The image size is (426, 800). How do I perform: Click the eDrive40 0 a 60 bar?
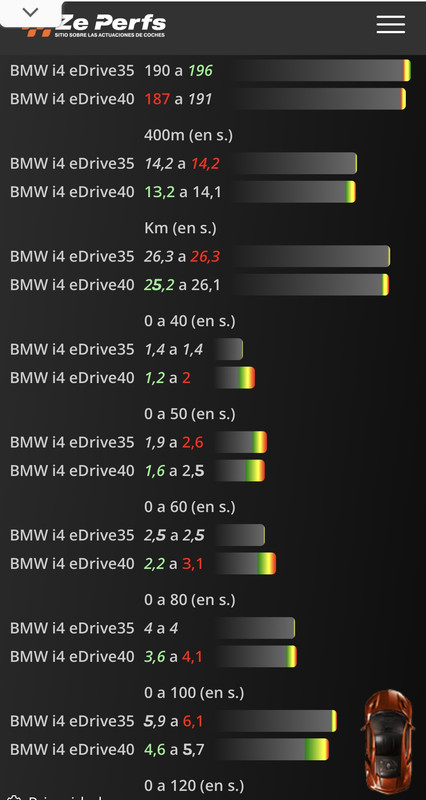click(x=245, y=564)
